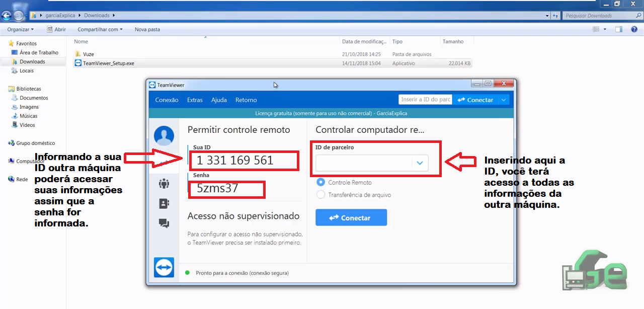Screen dimensions: 644x309
Task: Open the Organizar dropdown menu
Action: coord(21,30)
